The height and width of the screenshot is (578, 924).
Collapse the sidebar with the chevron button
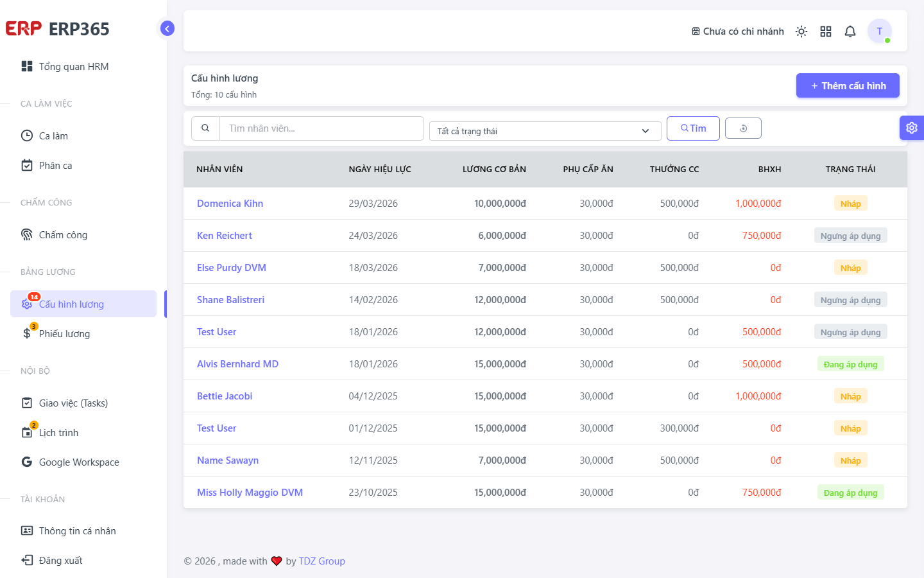coord(167,28)
